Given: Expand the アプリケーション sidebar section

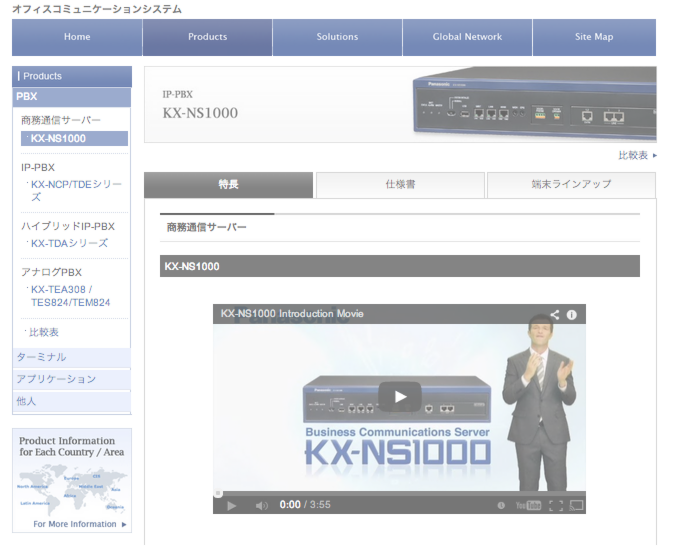Looking at the screenshot, I should click(x=71, y=379).
